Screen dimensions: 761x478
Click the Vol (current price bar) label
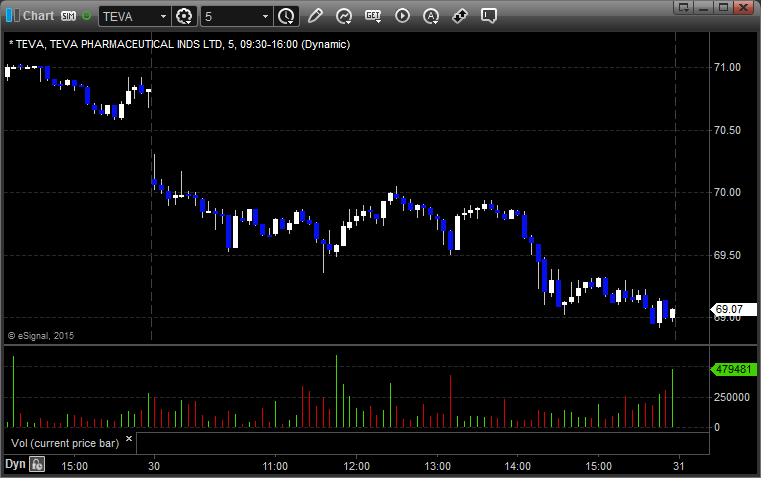(x=65, y=443)
